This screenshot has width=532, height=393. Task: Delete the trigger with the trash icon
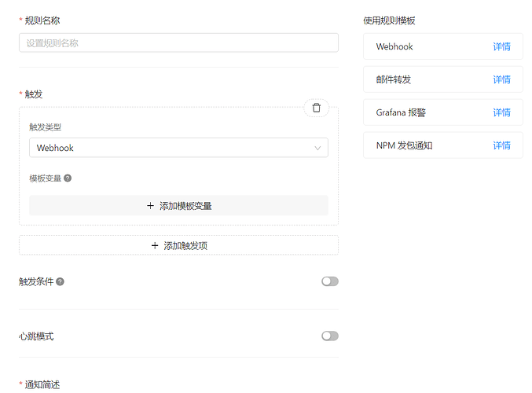pos(316,108)
